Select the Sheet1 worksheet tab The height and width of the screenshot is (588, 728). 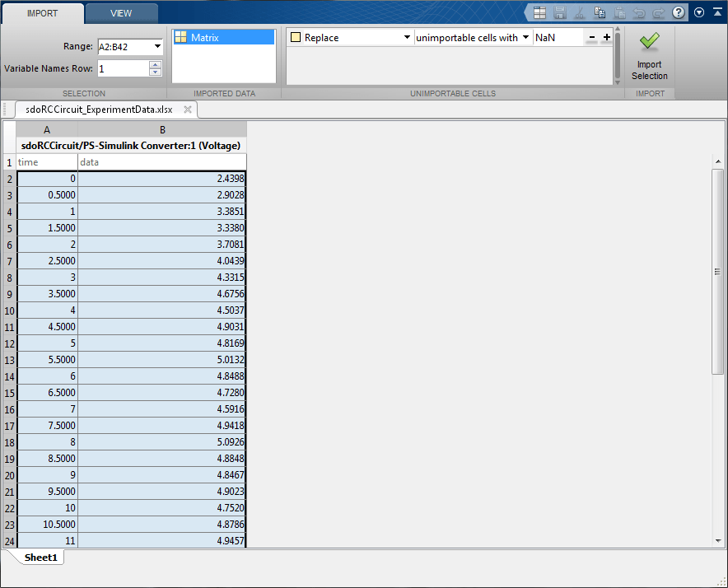[41, 558]
